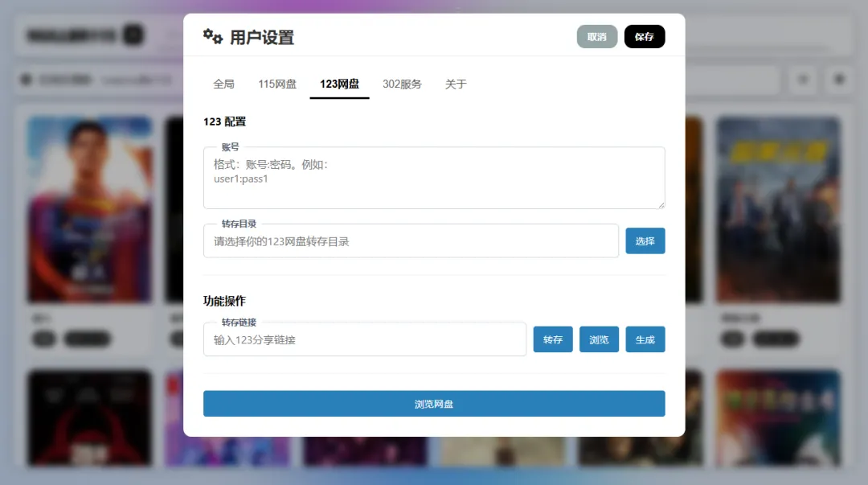The height and width of the screenshot is (485, 868).
Task: Click a movie poster thumbnail behind the dialog
Action: coord(89,209)
